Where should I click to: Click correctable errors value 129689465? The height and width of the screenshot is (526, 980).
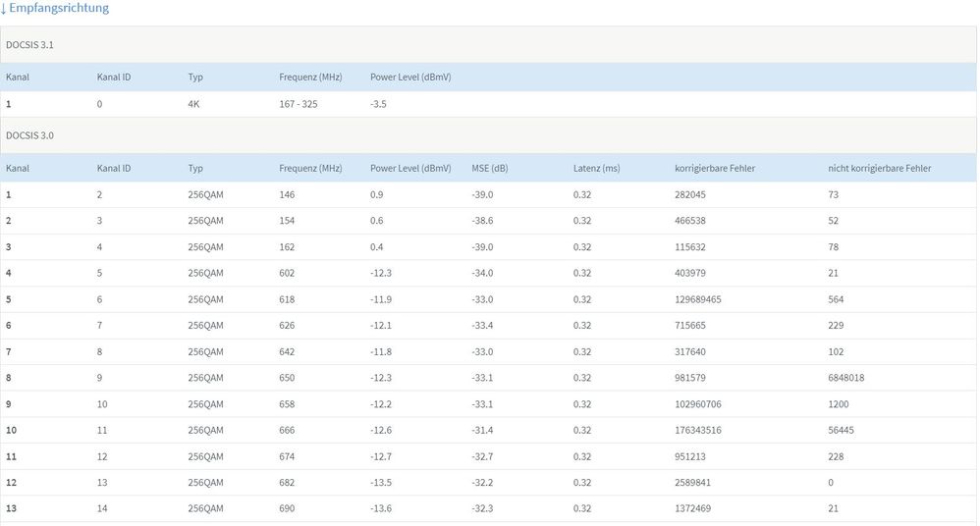(x=698, y=299)
